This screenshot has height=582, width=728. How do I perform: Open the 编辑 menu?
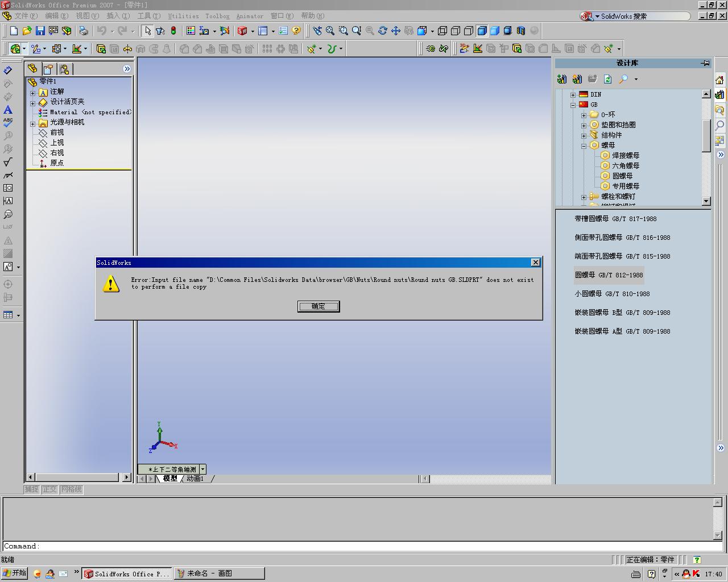coord(56,16)
